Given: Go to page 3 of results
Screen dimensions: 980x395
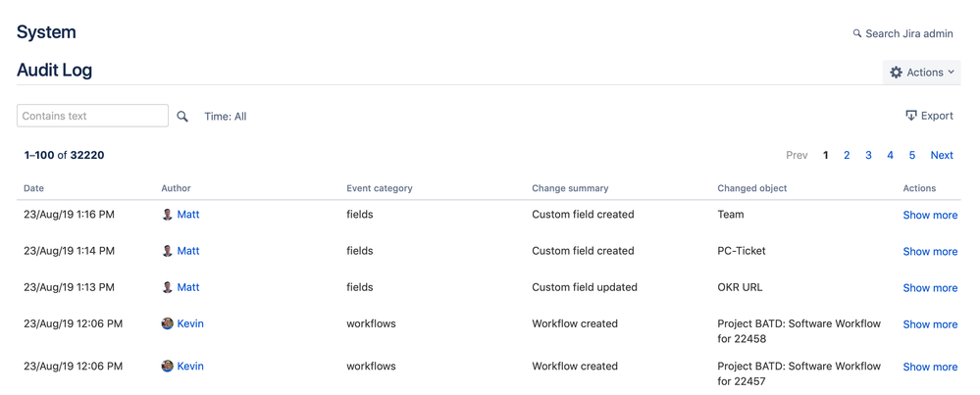Looking at the screenshot, I should coord(869,155).
